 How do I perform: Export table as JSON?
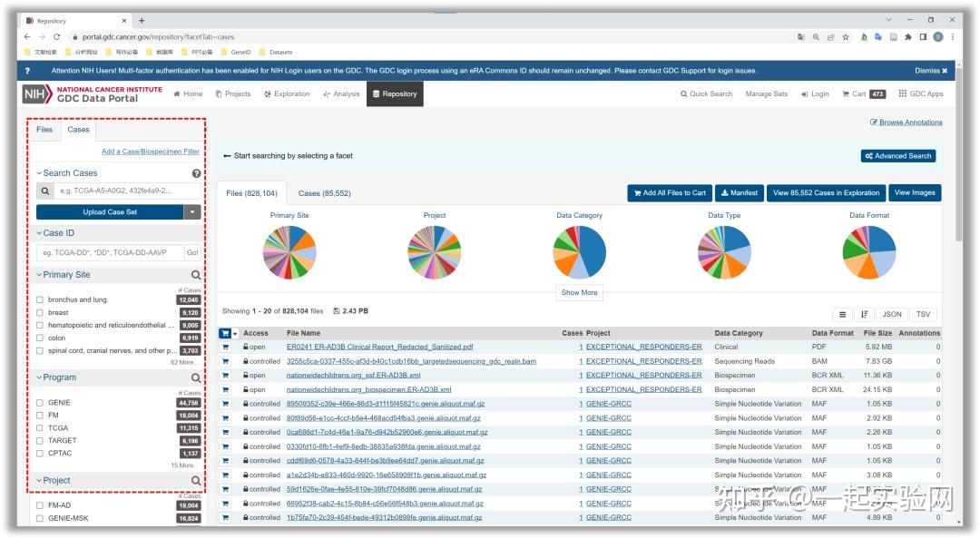tap(892, 315)
